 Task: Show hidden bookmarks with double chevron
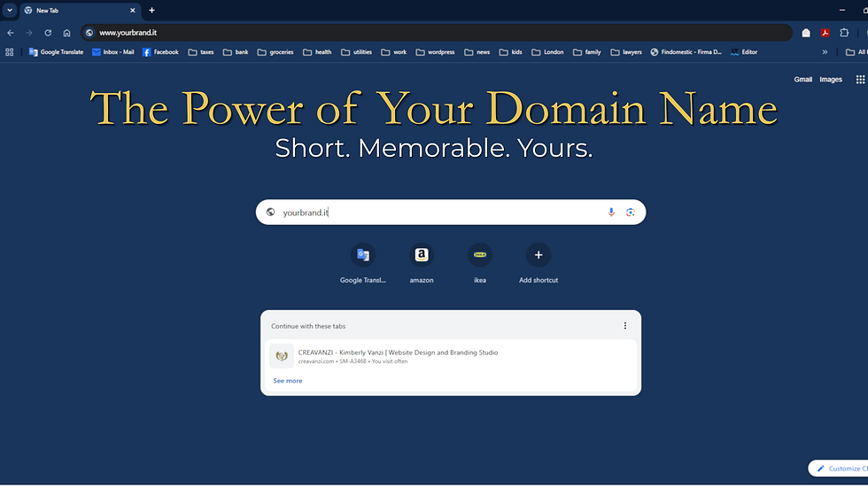coord(825,52)
